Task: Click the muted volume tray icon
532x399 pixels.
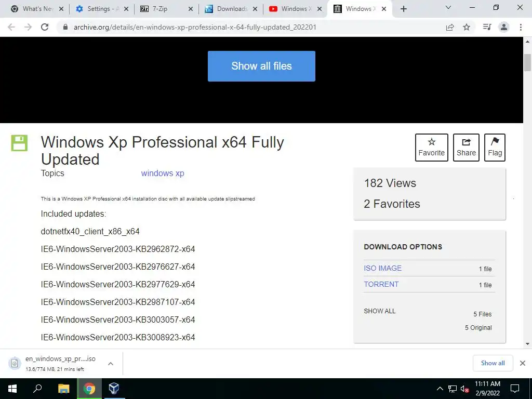Action: (464, 389)
